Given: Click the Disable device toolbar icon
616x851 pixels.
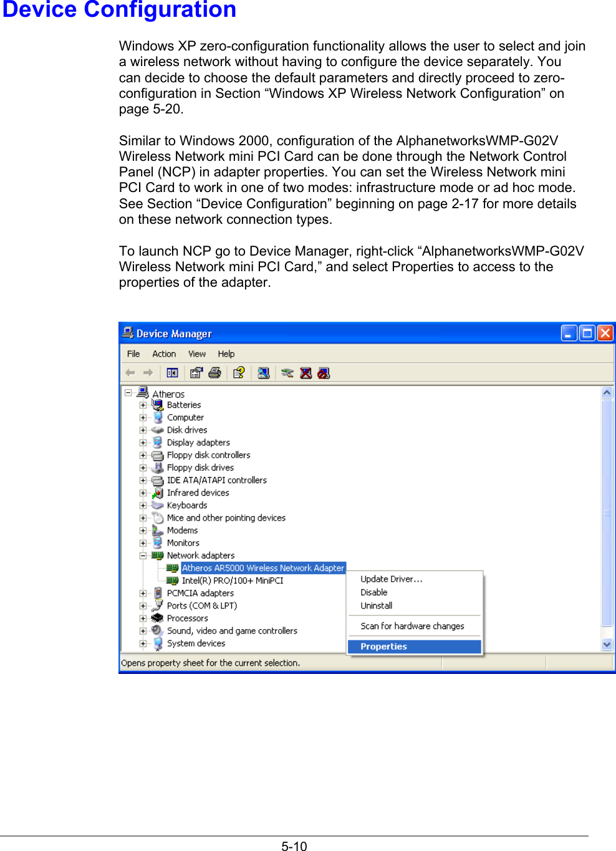Looking at the screenshot, I should tap(324, 373).
